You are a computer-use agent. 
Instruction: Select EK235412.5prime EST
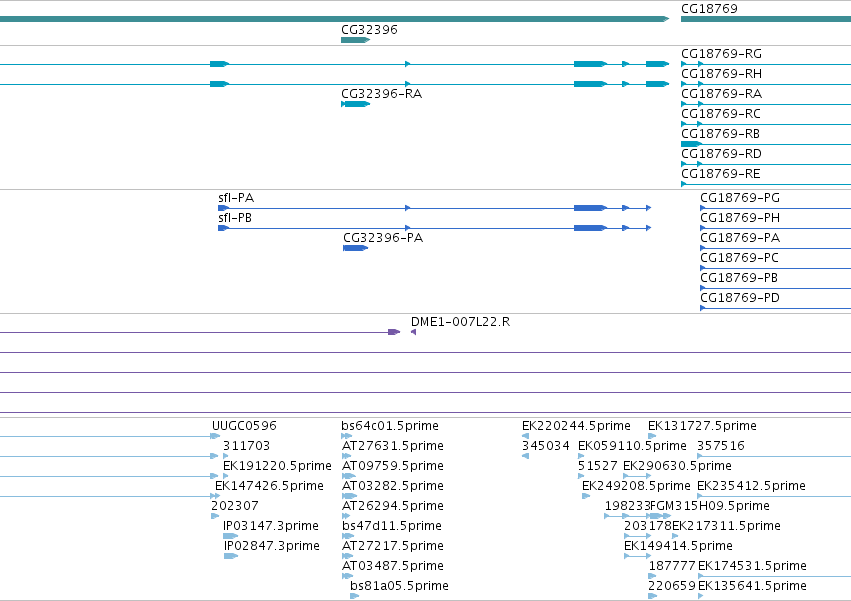(x=774, y=496)
